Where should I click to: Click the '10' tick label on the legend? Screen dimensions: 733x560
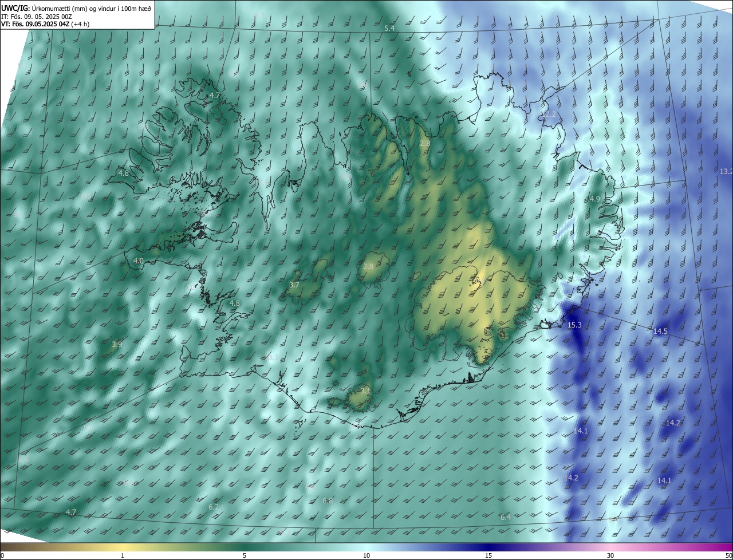click(x=366, y=555)
